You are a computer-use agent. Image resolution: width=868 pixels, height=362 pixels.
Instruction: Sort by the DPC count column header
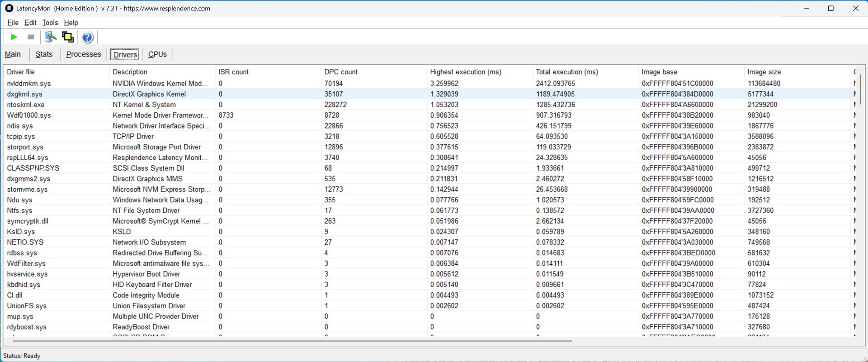(341, 72)
